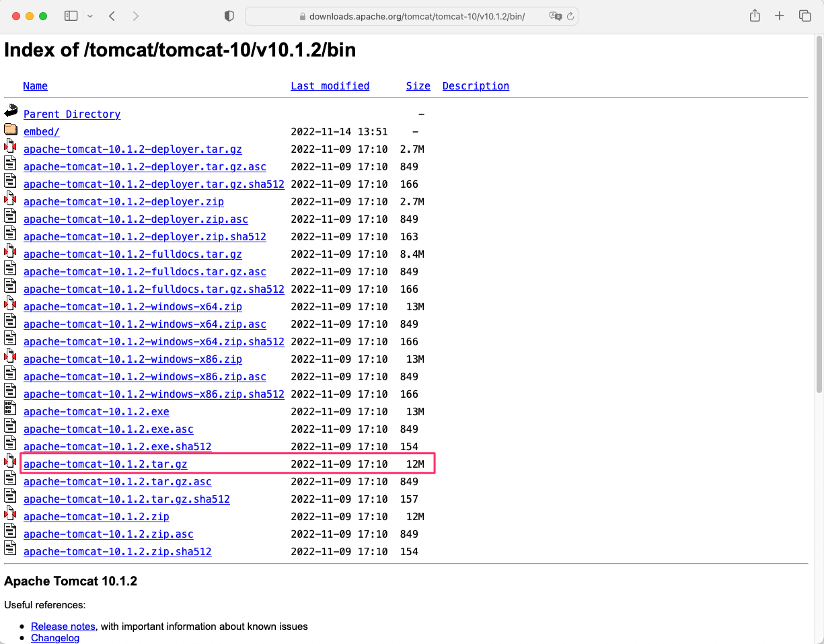Sort listing by Description column
Image resolution: width=824 pixels, height=644 pixels.
(476, 86)
